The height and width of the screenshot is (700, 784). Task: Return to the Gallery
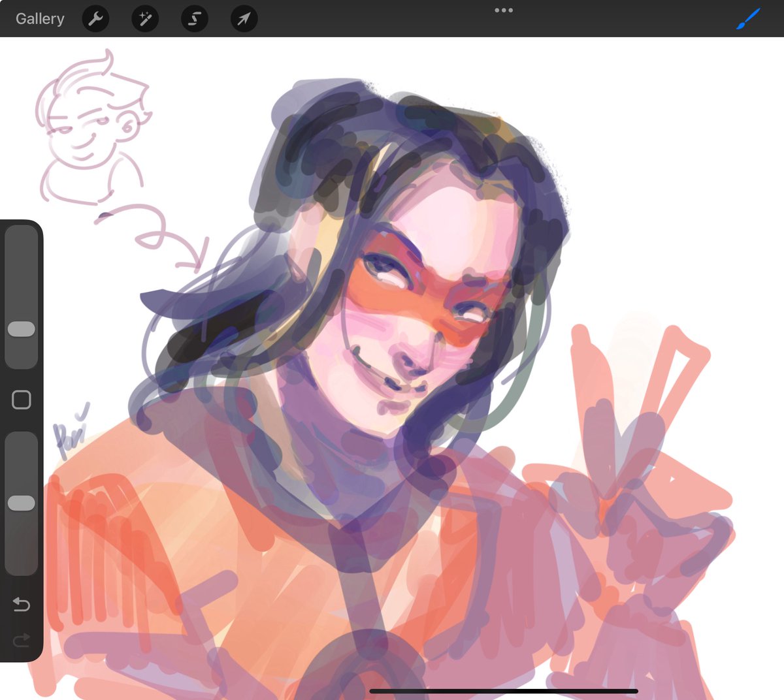click(x=40, y=19)
